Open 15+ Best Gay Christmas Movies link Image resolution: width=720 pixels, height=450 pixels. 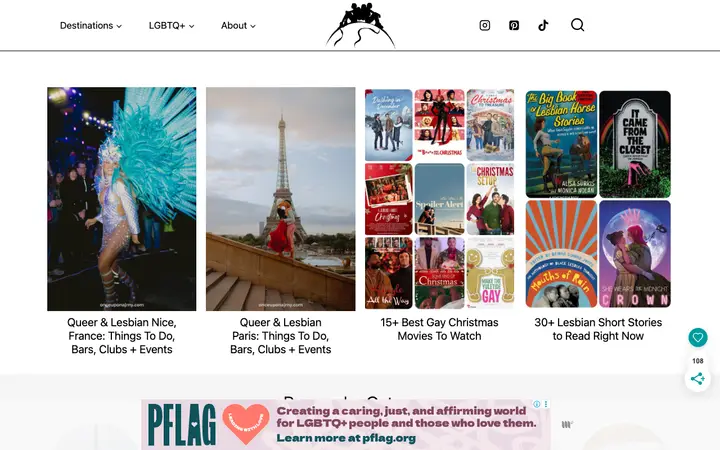coord(439,329)
